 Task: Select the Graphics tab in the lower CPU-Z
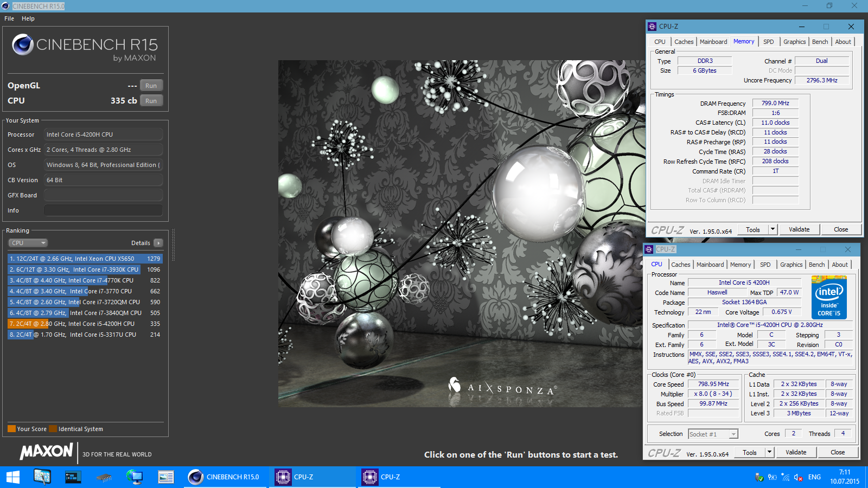792,265
